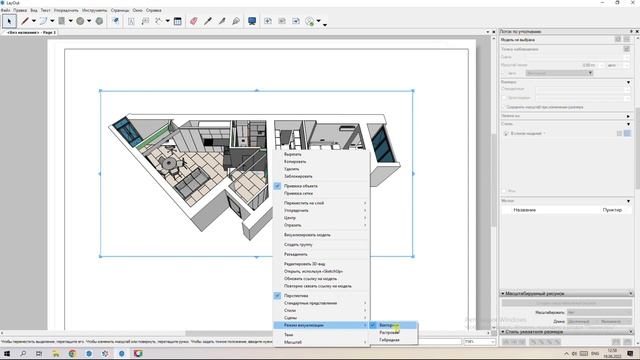
Task: Select the Text tool
Action: [x=131, y=21]
